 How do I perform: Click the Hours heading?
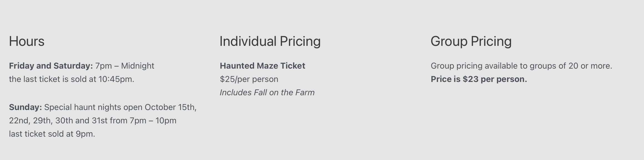(27, 41)
